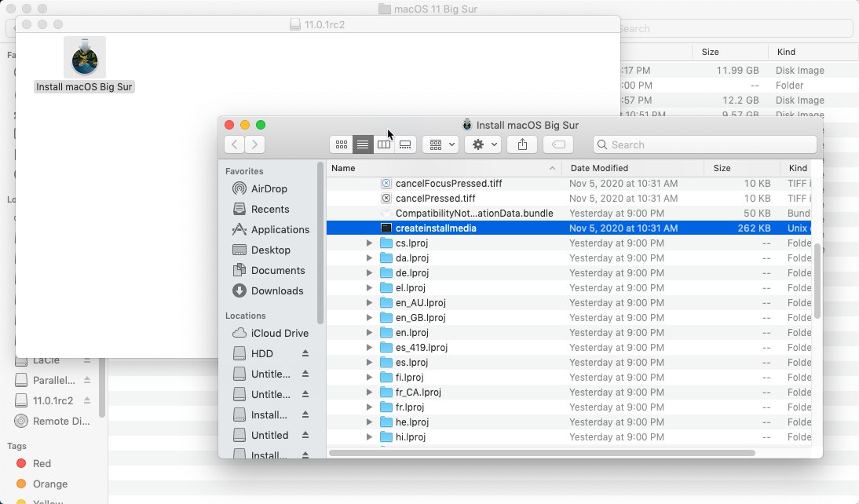Click the Edit Tags button in toolbar
The width and height of the screenshot is (859, 504).
pyautogui.click(x=558, y=144)
